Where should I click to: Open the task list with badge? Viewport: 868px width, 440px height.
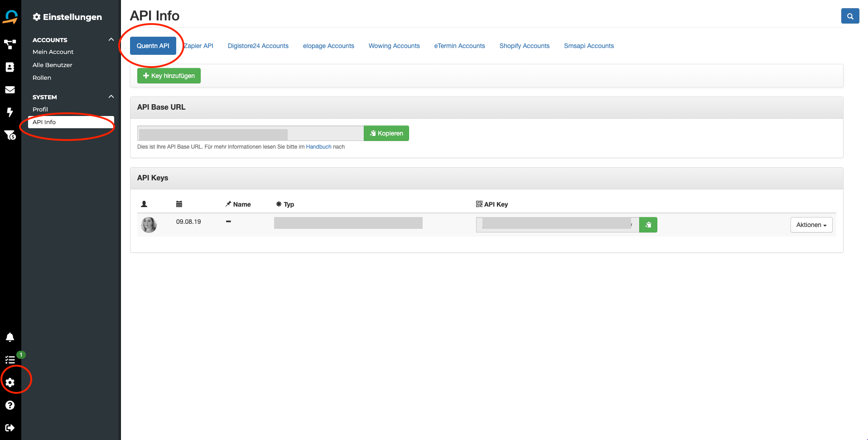coord(10,359)
